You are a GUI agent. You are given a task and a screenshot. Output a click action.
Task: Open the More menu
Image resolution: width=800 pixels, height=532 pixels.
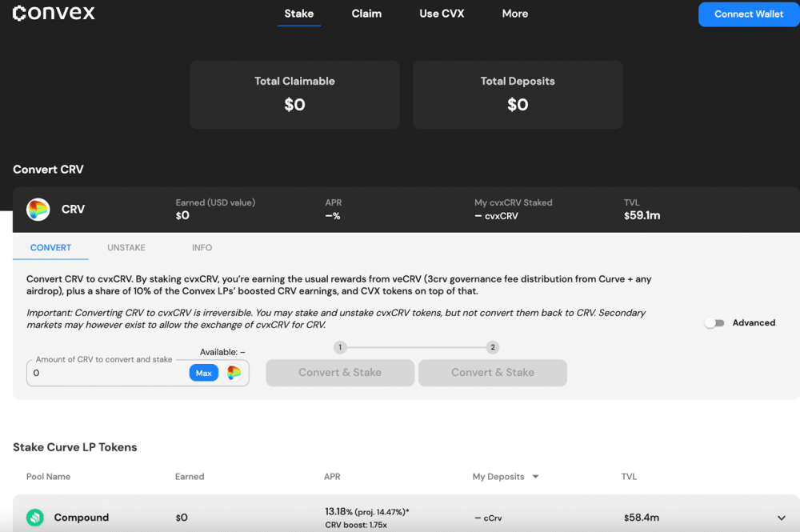point(514,14)
